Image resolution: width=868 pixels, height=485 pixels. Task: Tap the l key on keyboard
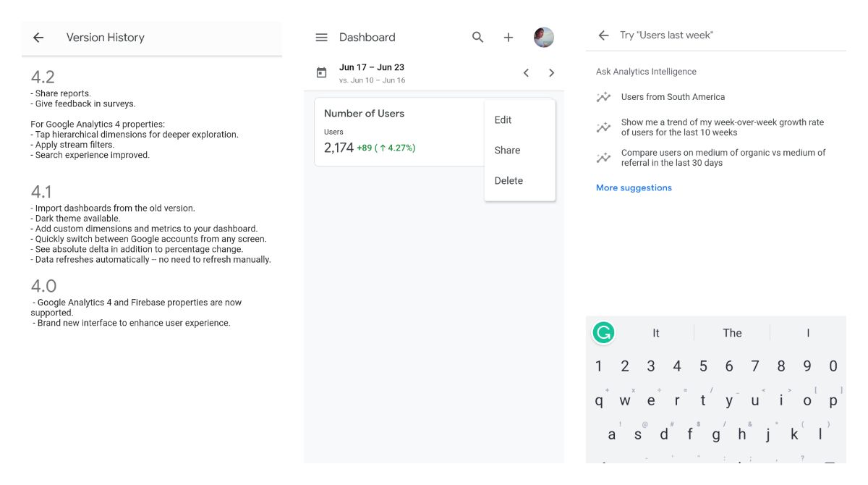point(820,434)
